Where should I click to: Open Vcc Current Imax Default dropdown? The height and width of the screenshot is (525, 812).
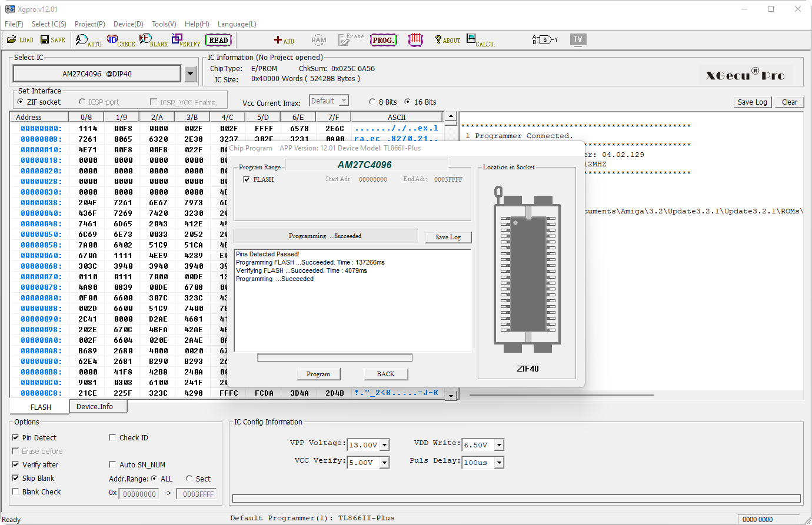(x=344, y=101)
